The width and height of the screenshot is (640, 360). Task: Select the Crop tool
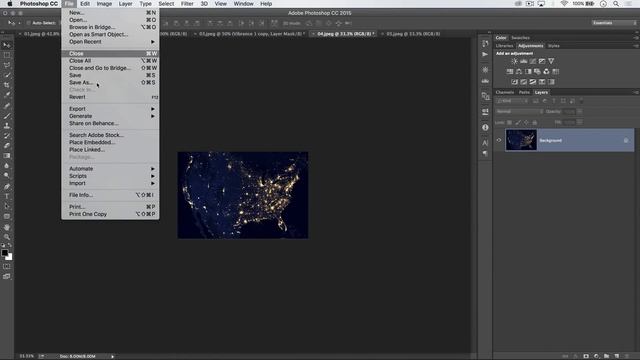[7, 85]
